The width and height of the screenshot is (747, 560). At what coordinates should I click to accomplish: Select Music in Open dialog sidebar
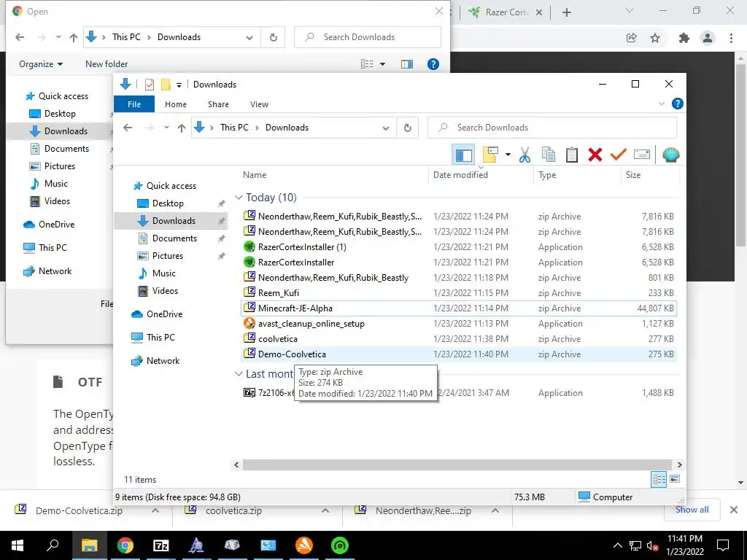49,184
